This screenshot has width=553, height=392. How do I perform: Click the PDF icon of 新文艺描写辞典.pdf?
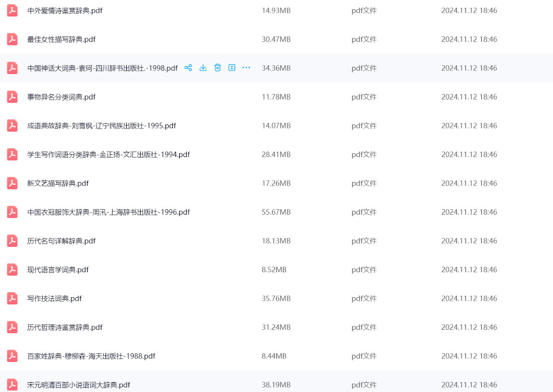pos(12,183)
